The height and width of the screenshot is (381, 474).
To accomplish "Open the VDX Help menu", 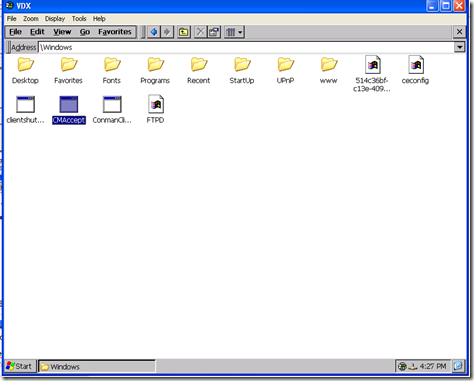I will pyautogui.click(x=99, y=19).
